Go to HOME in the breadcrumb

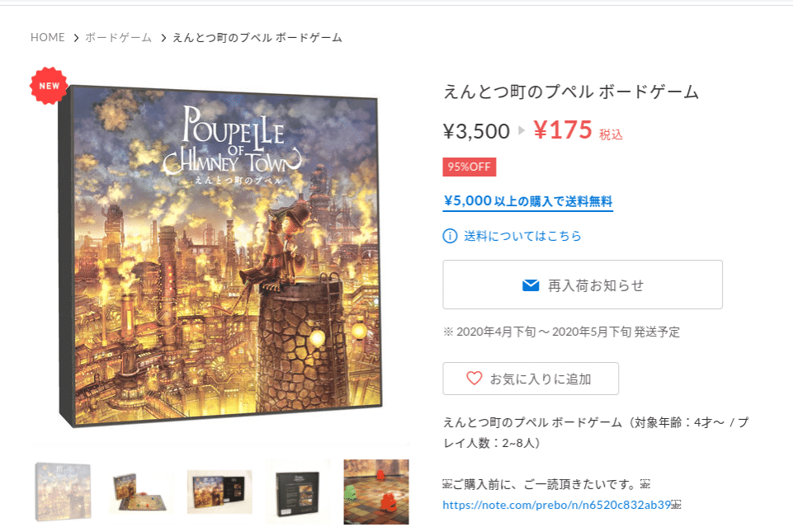(48, 37)
